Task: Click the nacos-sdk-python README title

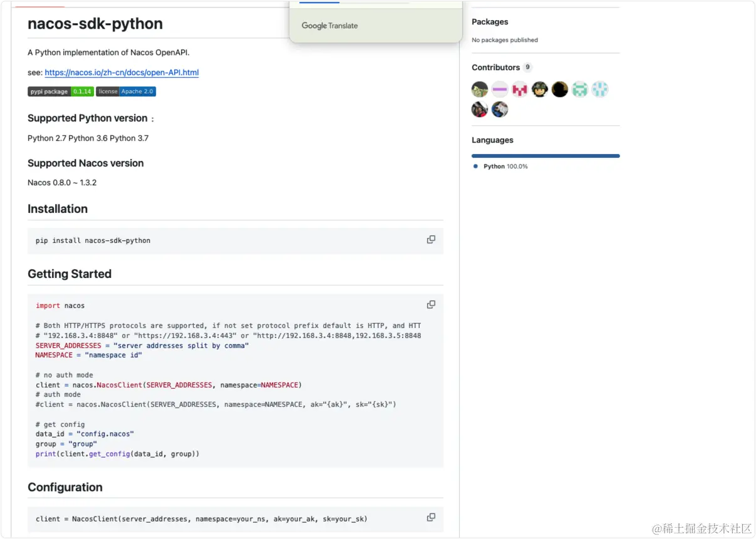Action: click(x=95, y=24)
